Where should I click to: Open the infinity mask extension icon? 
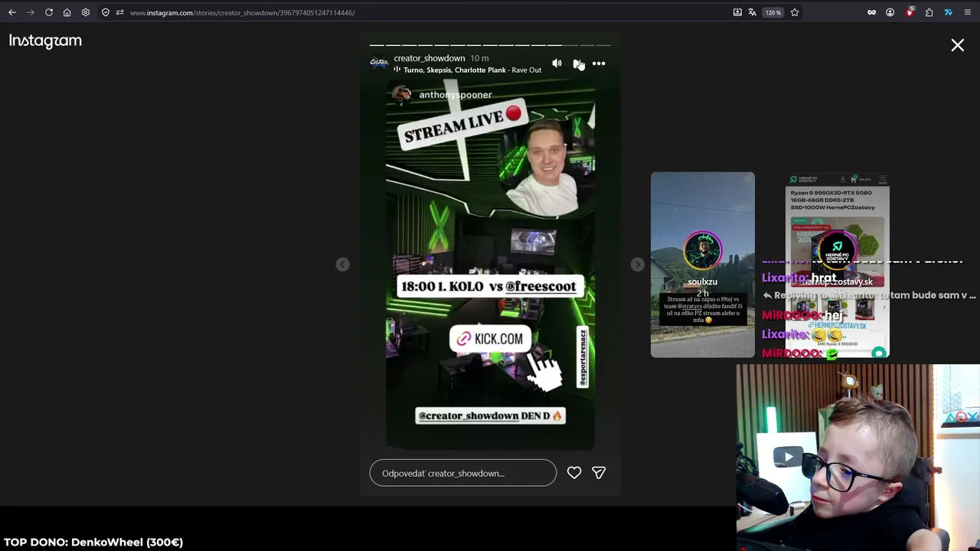(x=871, y=12)
